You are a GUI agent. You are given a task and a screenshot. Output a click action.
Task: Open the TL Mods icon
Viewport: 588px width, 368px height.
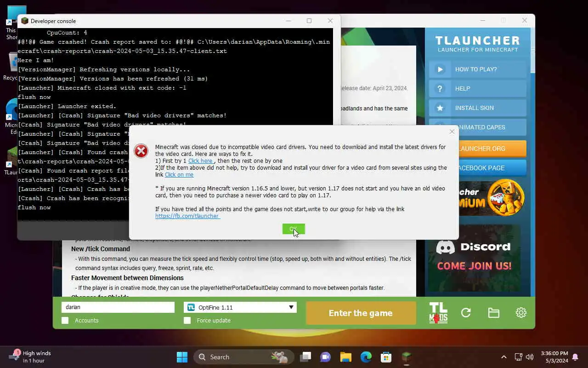tap(438, 313)
